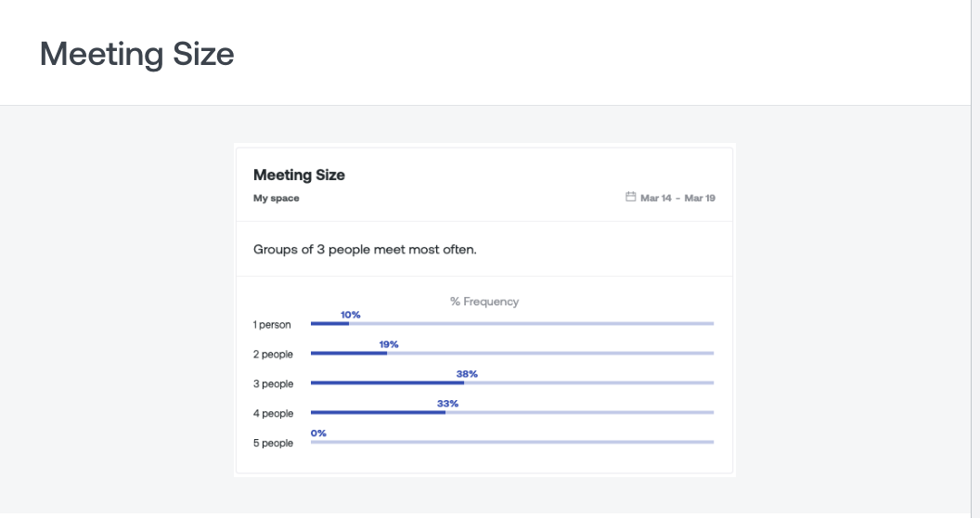Click the empty 5 people frequency track
The image size is (980, 518).
(x=512, y=442)
